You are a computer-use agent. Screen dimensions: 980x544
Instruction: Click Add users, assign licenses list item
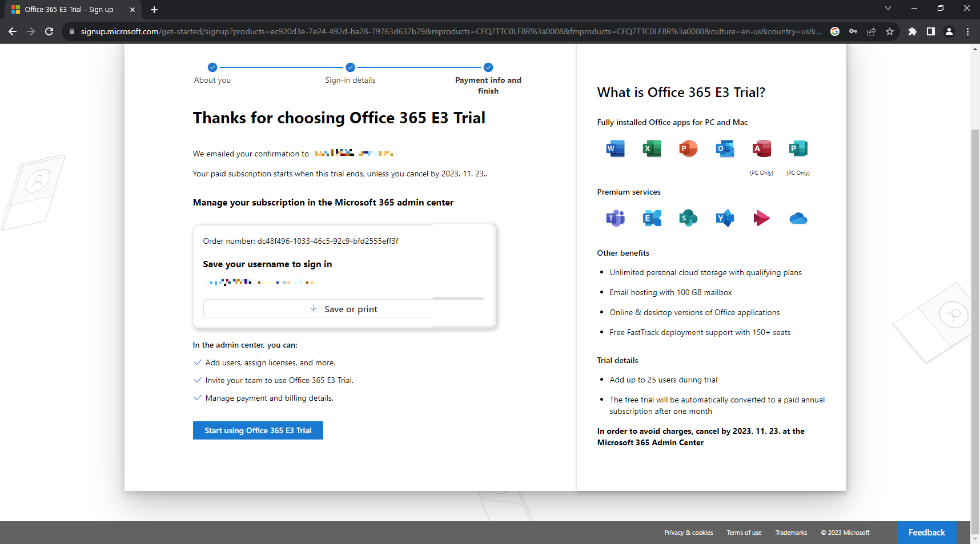270,362
